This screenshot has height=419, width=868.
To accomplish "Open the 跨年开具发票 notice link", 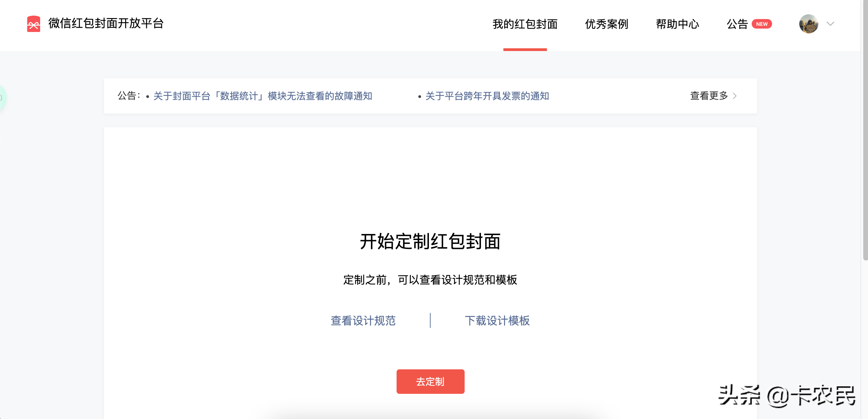I will pyautogui.click(x=487, y=96).
